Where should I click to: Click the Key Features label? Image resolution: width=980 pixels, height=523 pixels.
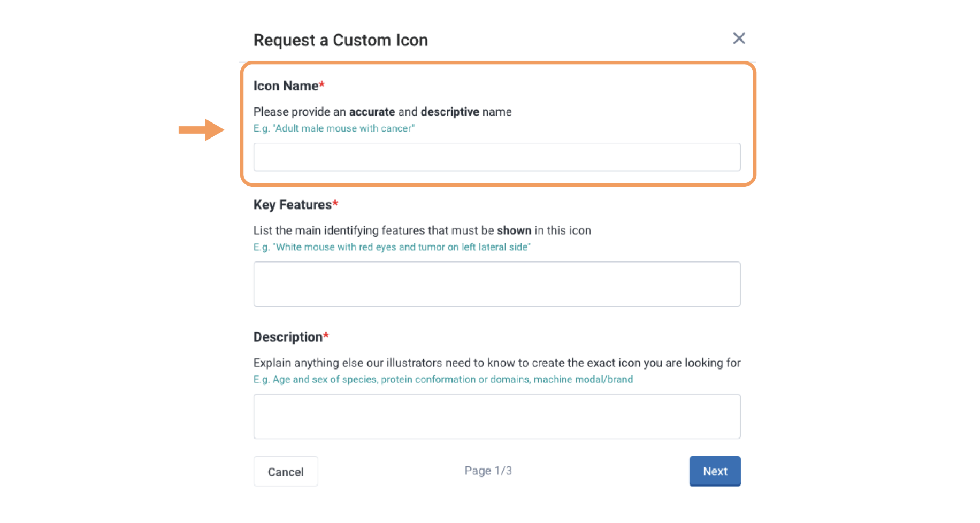coord(292,205)
